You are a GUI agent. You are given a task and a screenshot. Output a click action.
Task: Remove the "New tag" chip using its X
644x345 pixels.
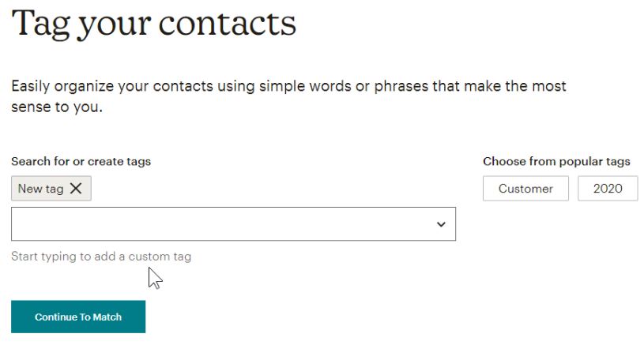tap(76, 189)
